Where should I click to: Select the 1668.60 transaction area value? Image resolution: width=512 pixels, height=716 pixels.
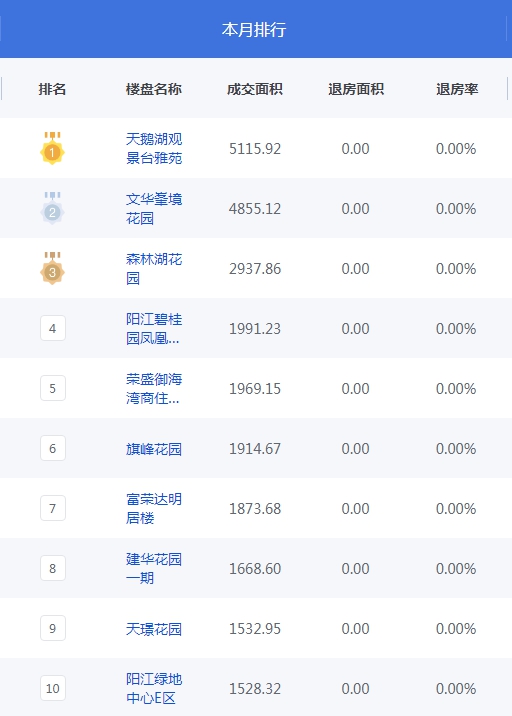tap(255, 569)
